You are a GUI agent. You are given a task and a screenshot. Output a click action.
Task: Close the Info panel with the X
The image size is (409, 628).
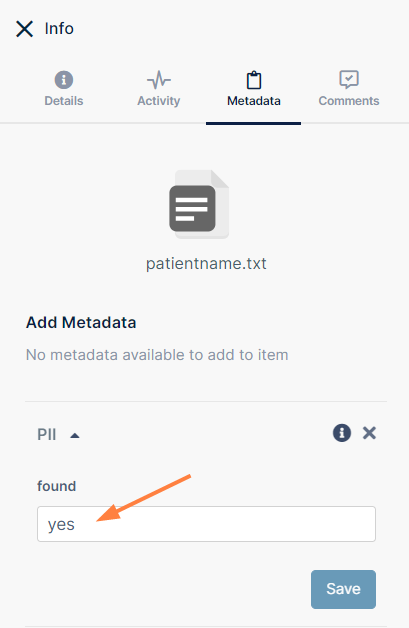point(24,29)
